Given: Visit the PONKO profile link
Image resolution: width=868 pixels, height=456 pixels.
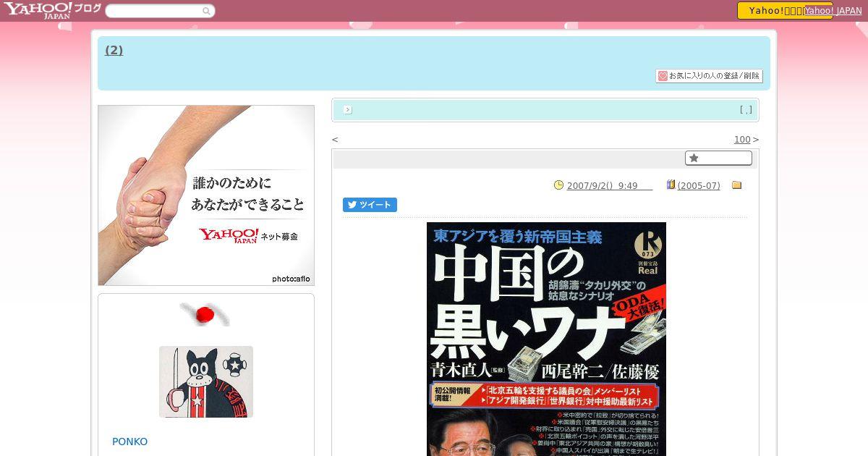Looking at the screenshot, I should (129, 442).
